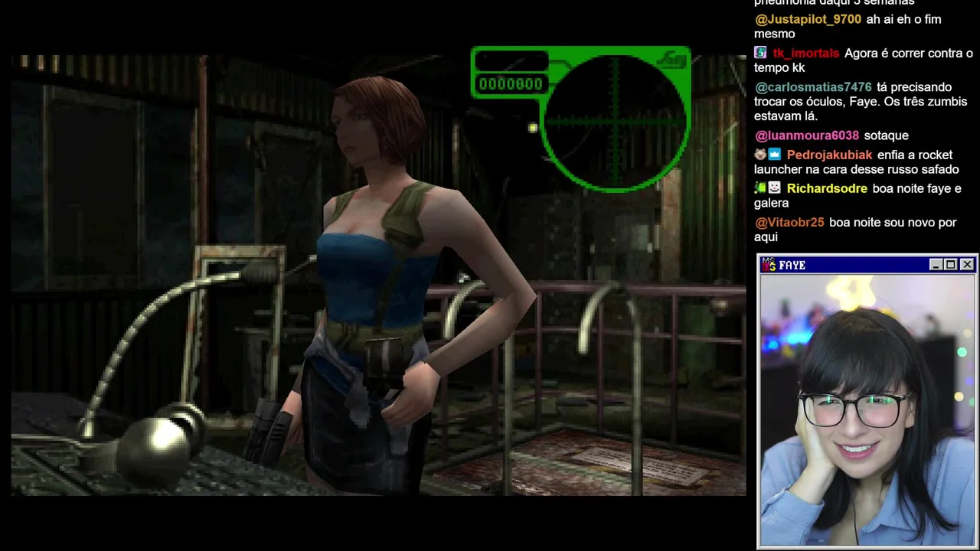Click the badge icons before Pedrojakubiak

coord(767,155)
